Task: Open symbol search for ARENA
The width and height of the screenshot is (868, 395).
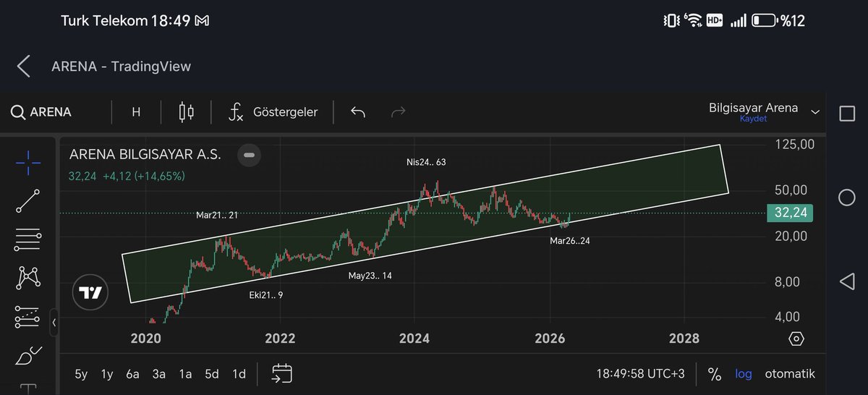Action: pos(42,112)
